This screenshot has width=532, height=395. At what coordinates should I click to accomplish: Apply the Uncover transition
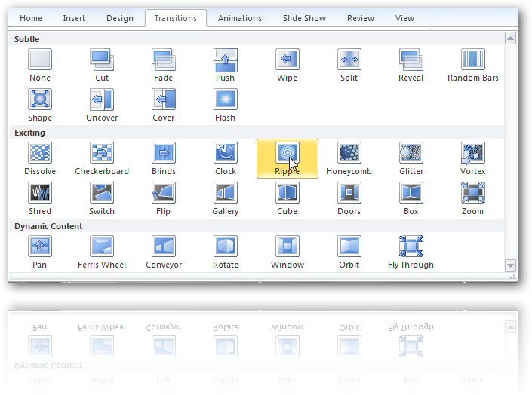pos(102,105)
